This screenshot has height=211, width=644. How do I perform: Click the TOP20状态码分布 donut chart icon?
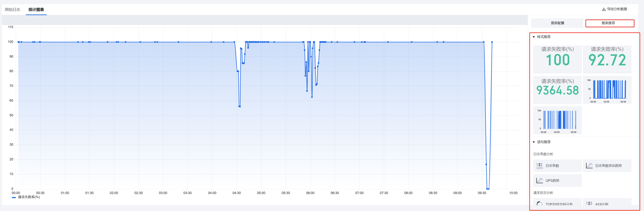pos(539,204)
